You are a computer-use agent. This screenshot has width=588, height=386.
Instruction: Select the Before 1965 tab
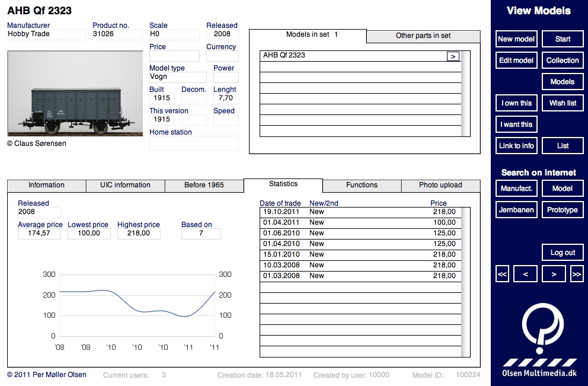point(204,186)
